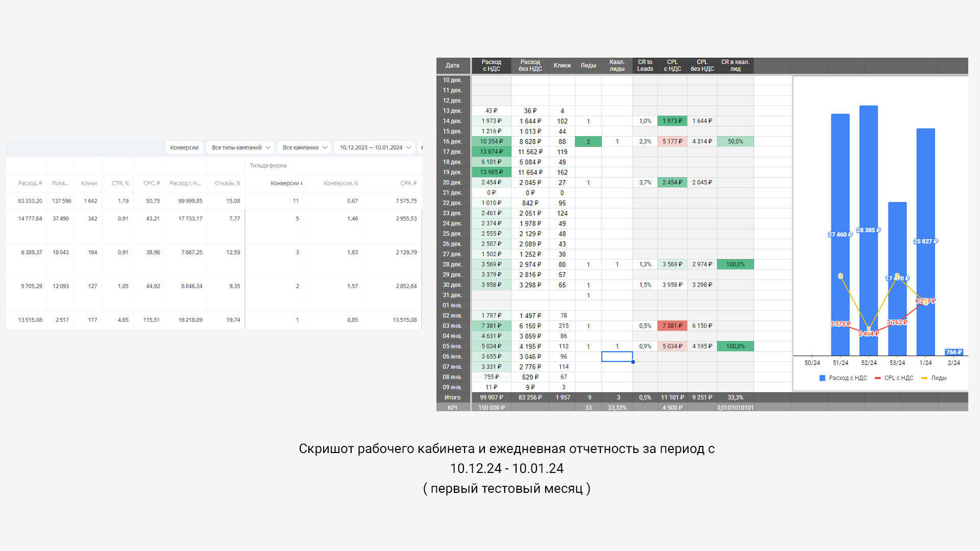
Task: Click the 'Тильда форма' group header
Action: coord(268,166)
